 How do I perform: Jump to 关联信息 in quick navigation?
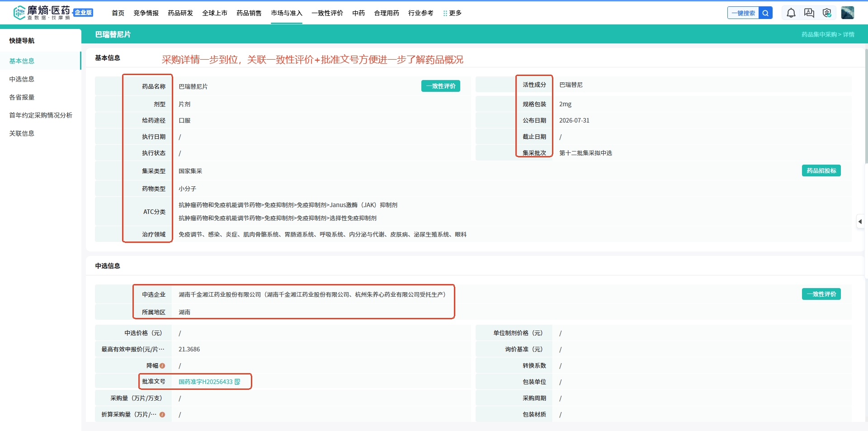tap(22, 133)
